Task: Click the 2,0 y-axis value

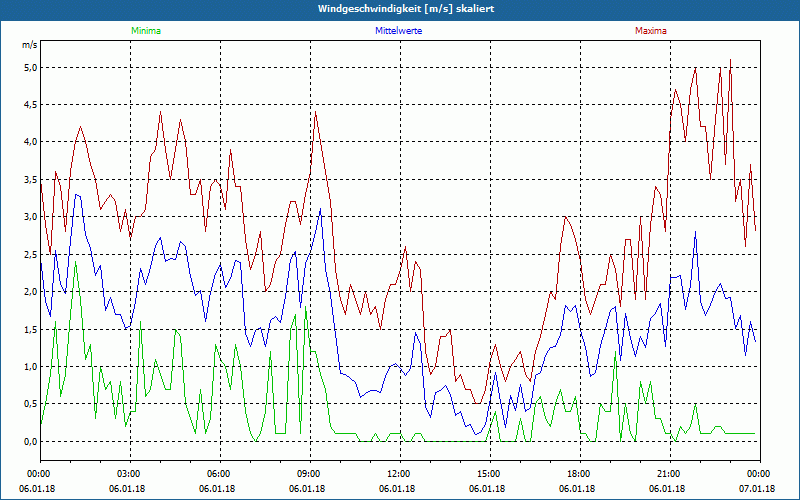Action: tap(30, 292)
